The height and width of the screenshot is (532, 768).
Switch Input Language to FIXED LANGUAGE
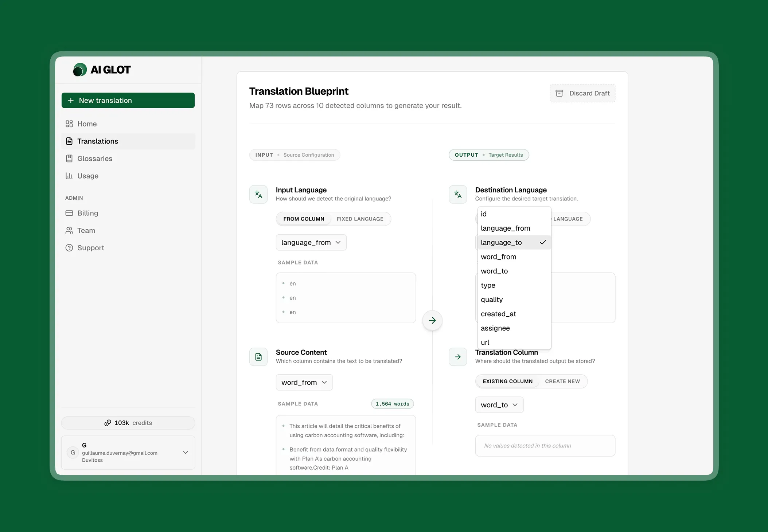(x=360, y=219)
